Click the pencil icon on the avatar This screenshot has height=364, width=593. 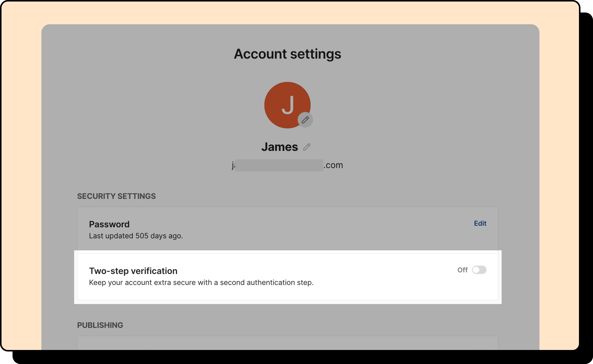click(305, 120)
